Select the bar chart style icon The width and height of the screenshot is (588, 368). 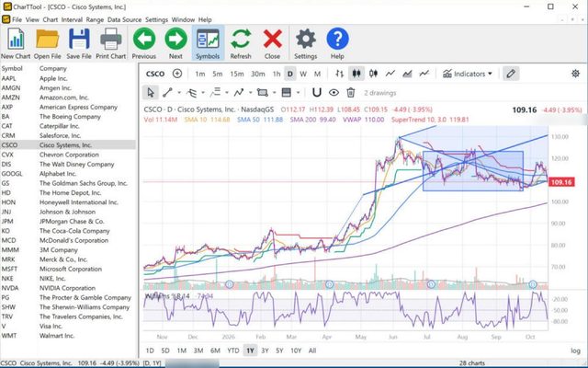point(339,74)
